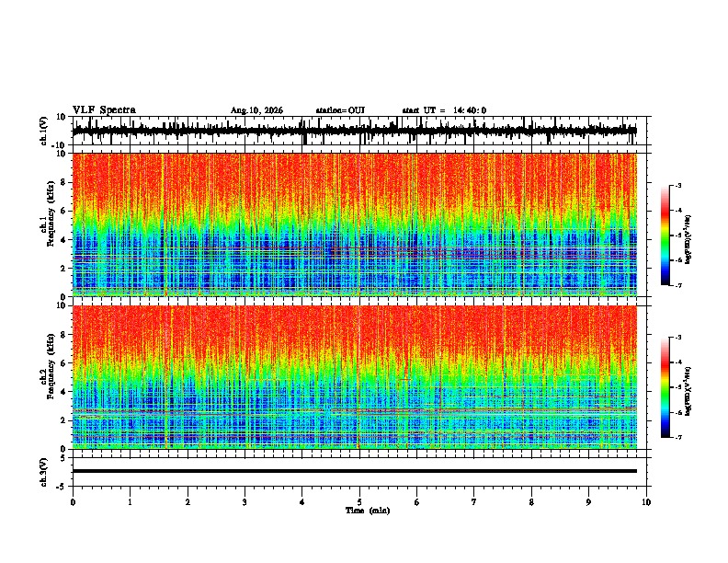The image size is (728, 563).
Task: Click the "8" kHz tick on ch.1 frequency axis
Action: pyautogui.click(x=64, y=182)
